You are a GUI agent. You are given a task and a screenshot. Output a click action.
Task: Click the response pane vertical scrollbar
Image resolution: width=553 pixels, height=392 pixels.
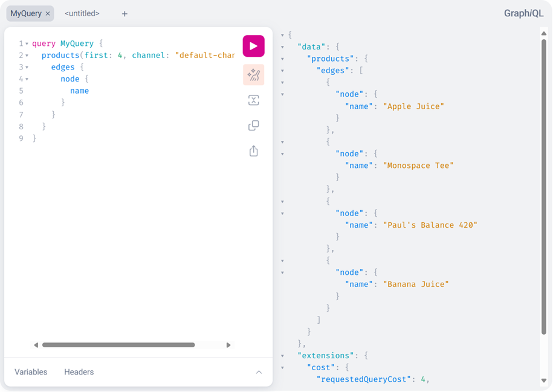(x=544, y=181)
